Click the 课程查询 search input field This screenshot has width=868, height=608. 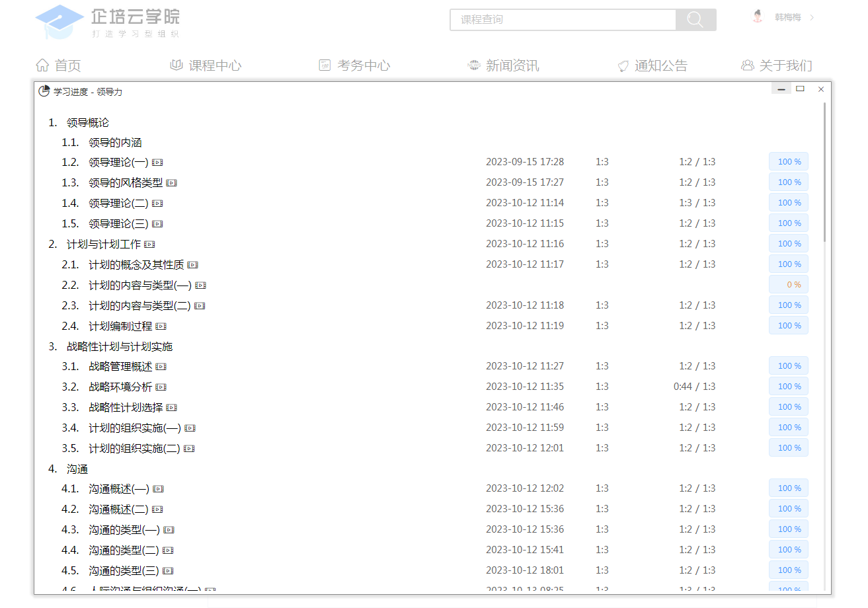point(563,20)
